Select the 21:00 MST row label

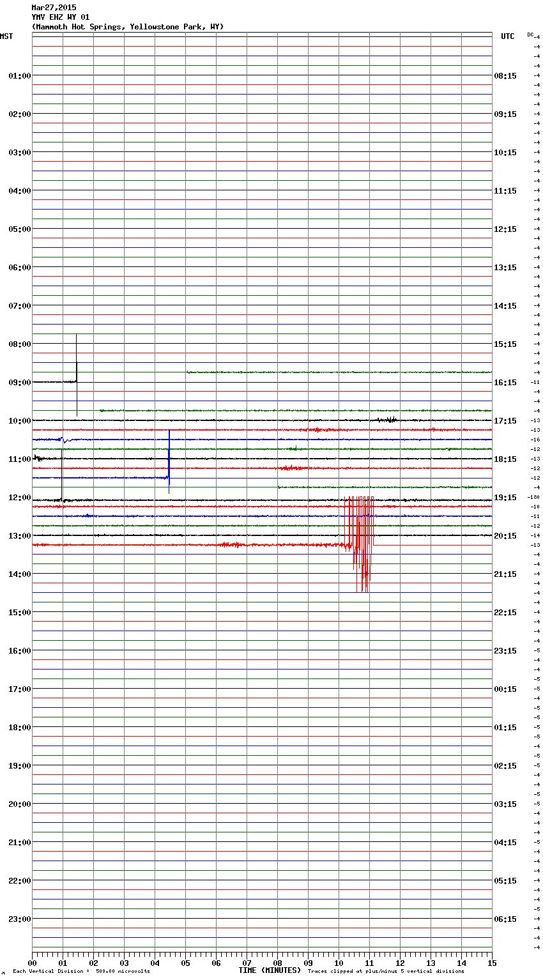point(20,843)
